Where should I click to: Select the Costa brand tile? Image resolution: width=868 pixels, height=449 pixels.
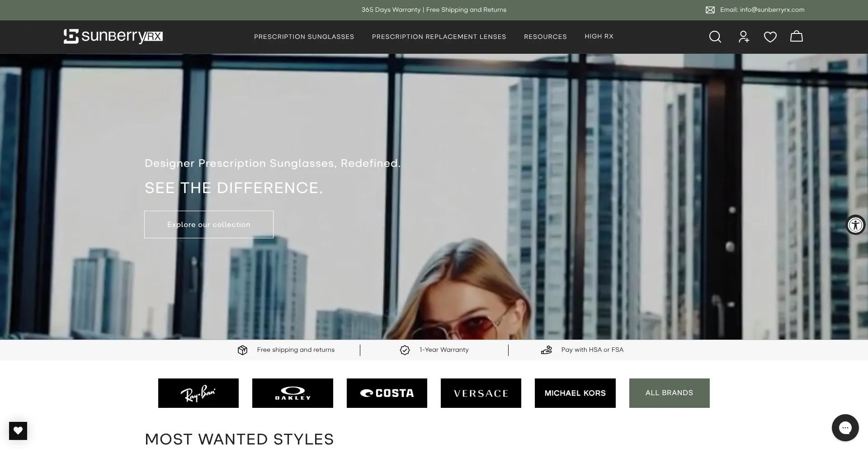point(387,393)
